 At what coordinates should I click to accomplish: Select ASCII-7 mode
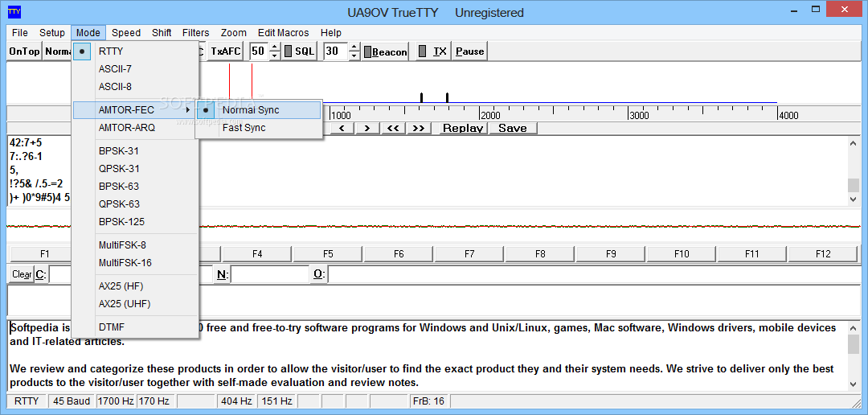(135, 68)
